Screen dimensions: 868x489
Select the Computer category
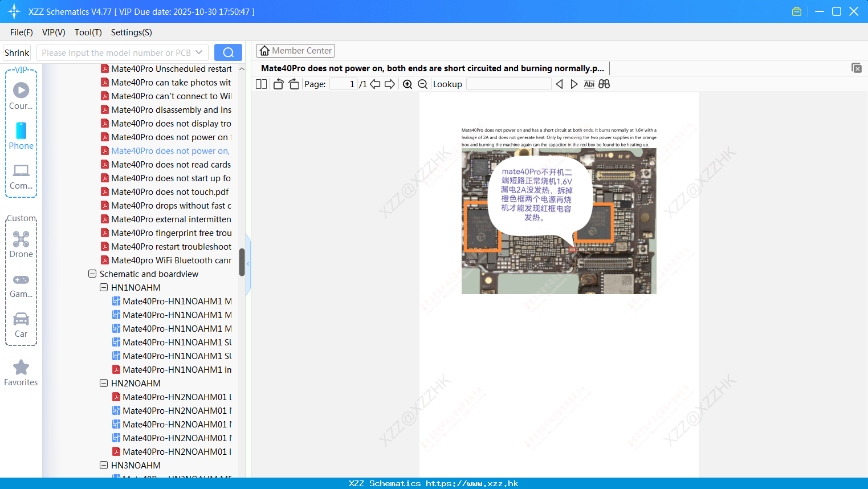coord(21,176)
